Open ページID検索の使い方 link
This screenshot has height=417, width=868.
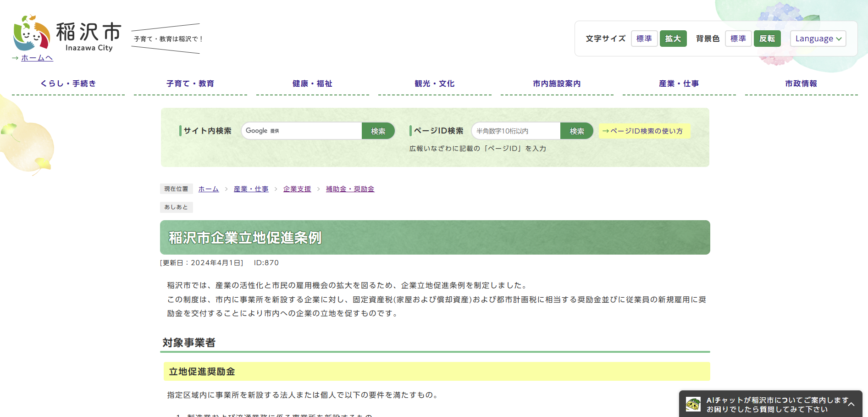[x=644, y=131]
